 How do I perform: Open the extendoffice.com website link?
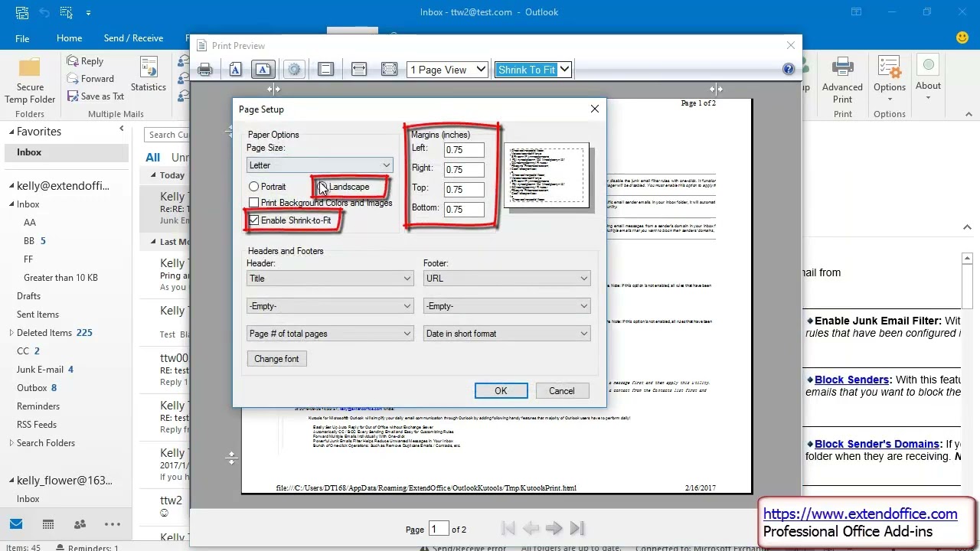pyautogui.click(x=860, y=514)
